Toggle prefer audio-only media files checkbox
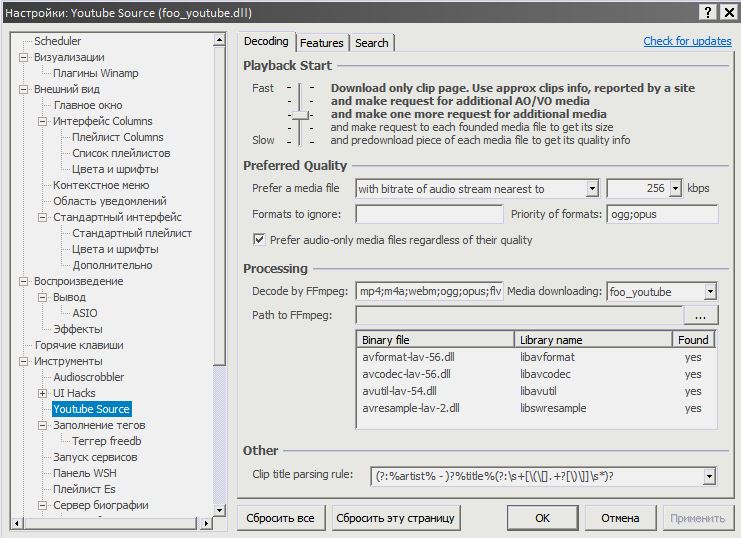This screenshot has width=741, height=538. click(259, 240)
